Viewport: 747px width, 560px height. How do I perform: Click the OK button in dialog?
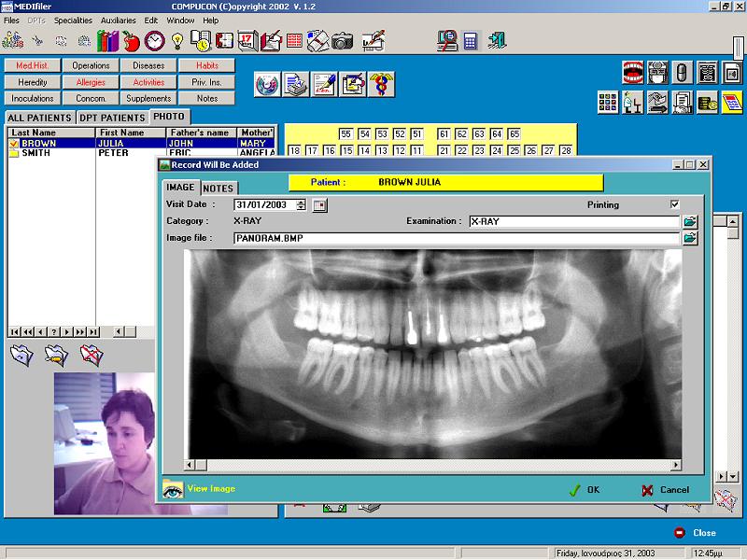585,490
